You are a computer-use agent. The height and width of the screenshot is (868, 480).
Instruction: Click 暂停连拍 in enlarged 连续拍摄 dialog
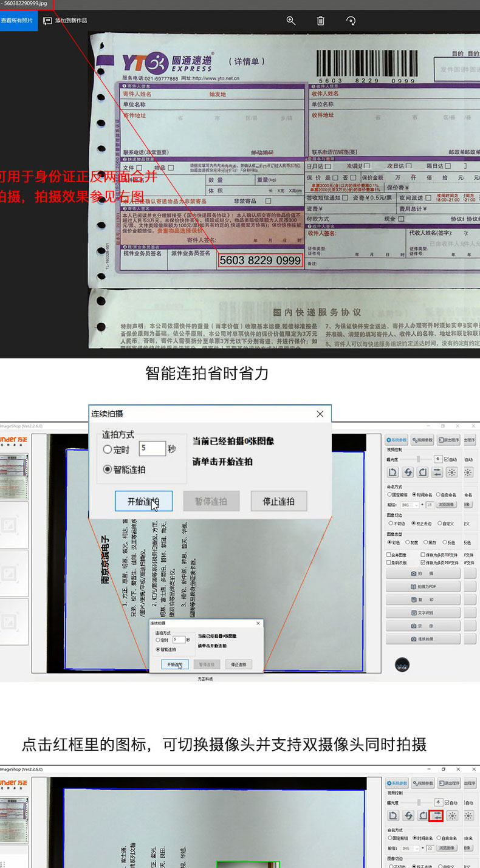click(x=211, y=502)
